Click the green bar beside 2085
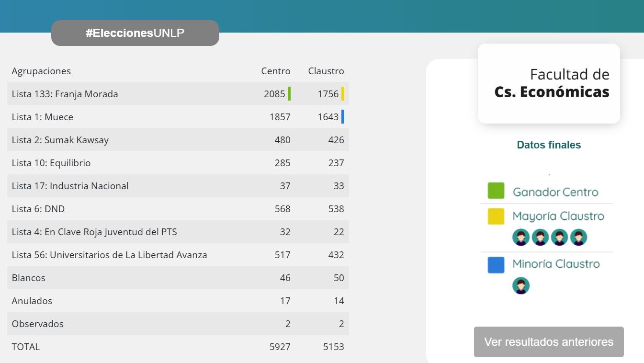The height and width of the screenshot is (363, 644). point(289,94)
